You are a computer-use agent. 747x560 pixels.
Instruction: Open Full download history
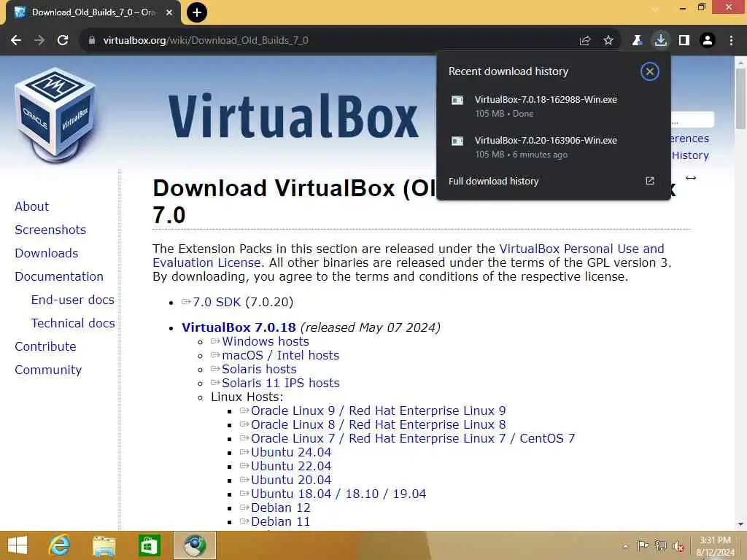click(494, 181)
